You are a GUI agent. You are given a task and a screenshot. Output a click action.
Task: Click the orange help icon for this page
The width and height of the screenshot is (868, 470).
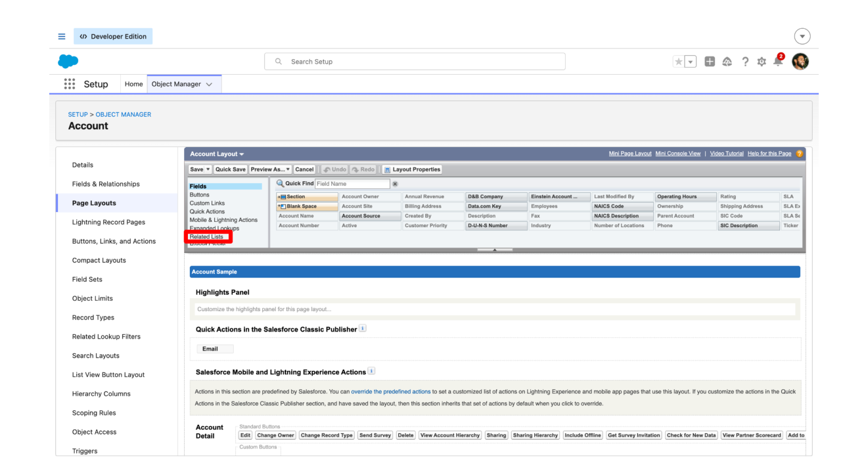pyautogui.click(x=800, y=154)
